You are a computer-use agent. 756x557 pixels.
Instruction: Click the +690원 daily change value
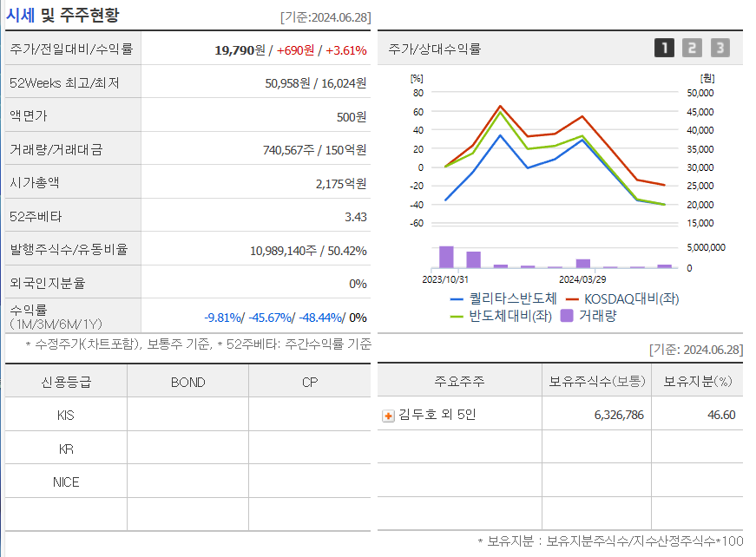pyautogui.click(x=295, y=50)
